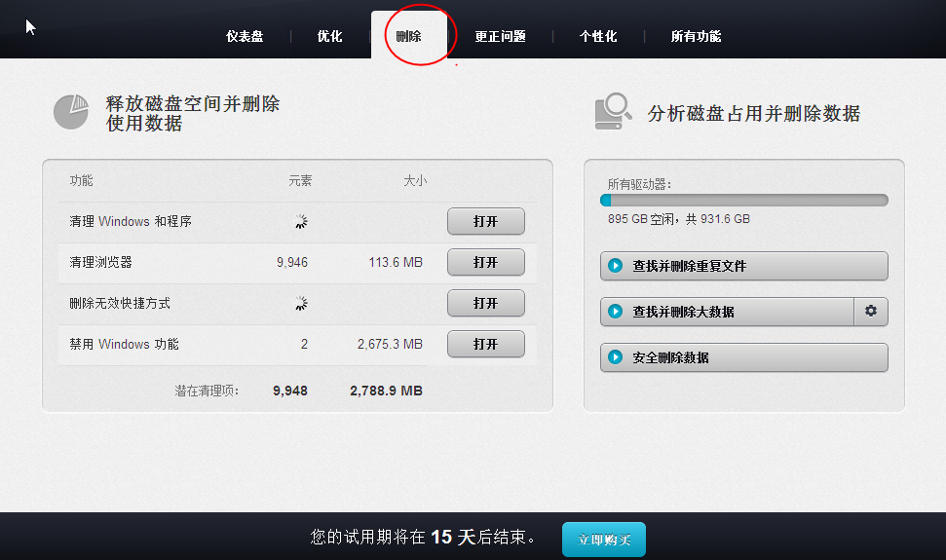Click the 释放磁盘空间并删除使用数据 heading

pos(193,113)
